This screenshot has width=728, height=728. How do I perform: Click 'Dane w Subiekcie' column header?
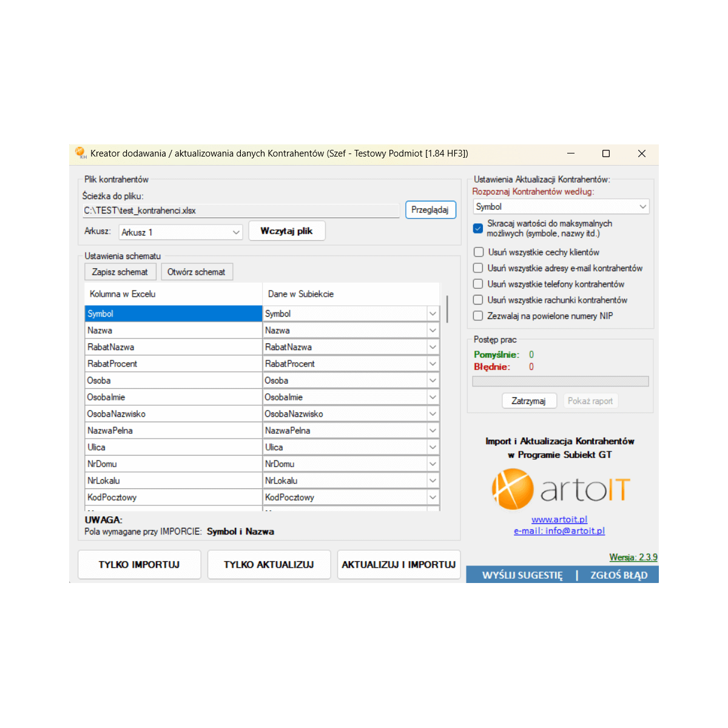pos(350,294)
